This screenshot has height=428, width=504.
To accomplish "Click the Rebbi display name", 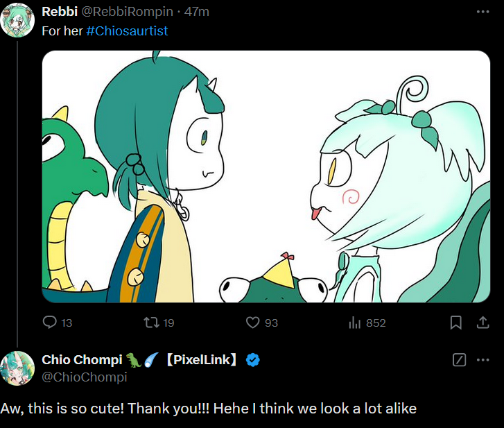I will tap(60, 12).
